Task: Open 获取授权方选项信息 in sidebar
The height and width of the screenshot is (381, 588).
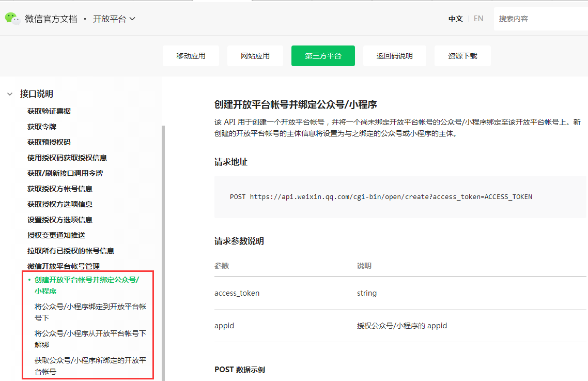Action: [60, 204]
